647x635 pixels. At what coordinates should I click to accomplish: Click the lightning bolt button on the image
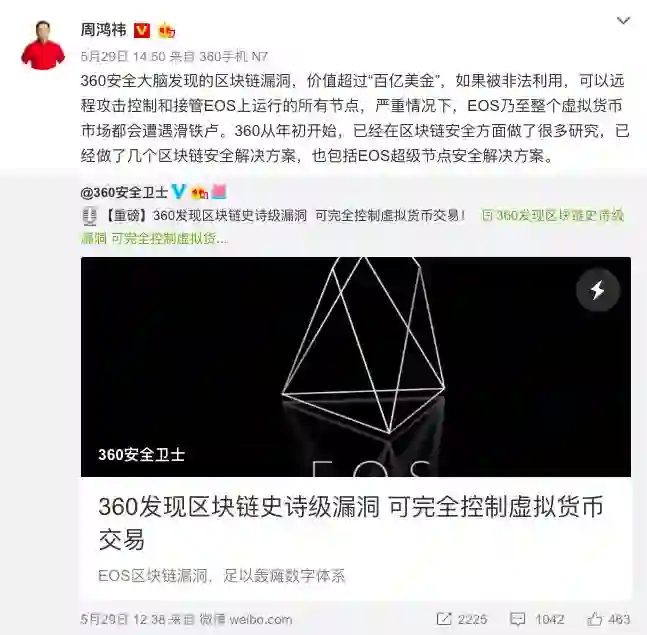[597, 290]
